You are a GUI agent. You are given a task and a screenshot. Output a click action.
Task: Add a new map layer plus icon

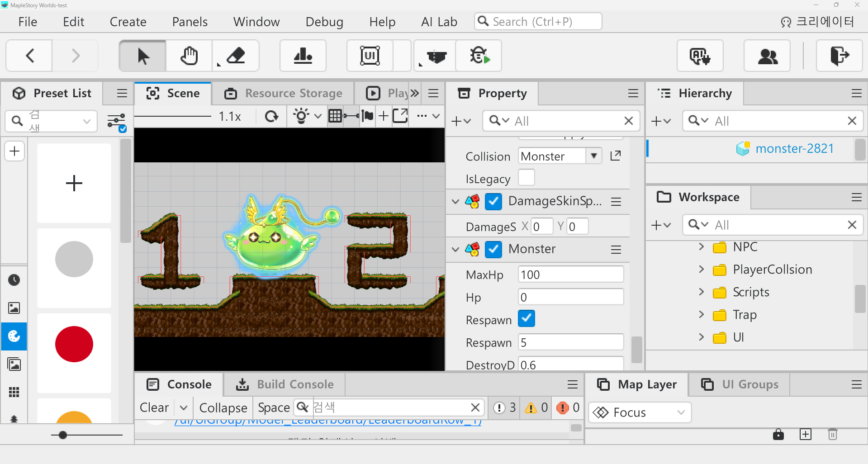(x=806, y=435)
